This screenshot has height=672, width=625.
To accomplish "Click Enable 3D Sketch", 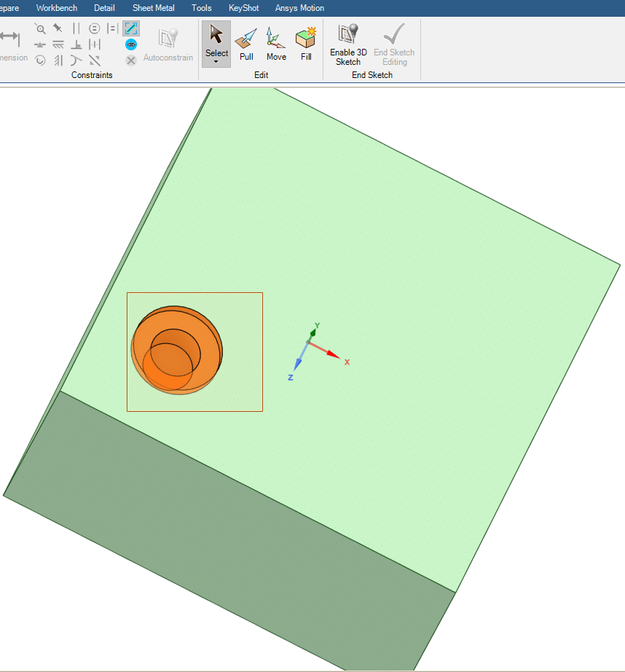I will pyautogui.click(x=348, y=44).
